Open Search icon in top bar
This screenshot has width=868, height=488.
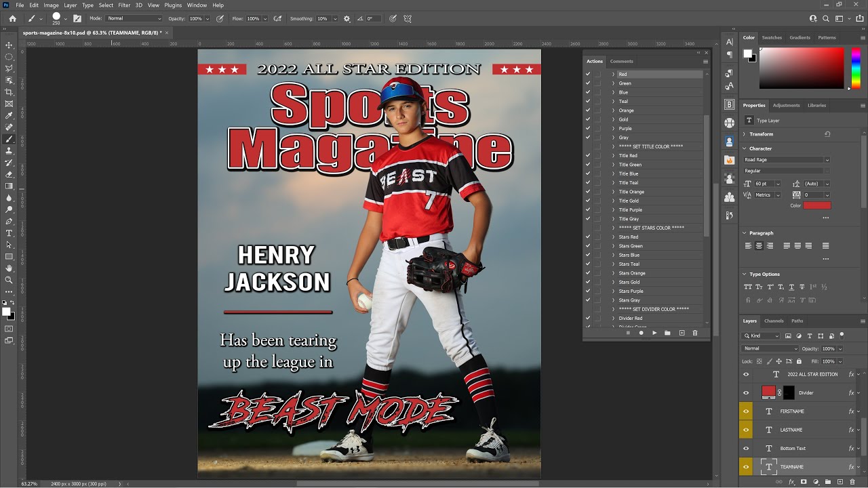point(826,18)
